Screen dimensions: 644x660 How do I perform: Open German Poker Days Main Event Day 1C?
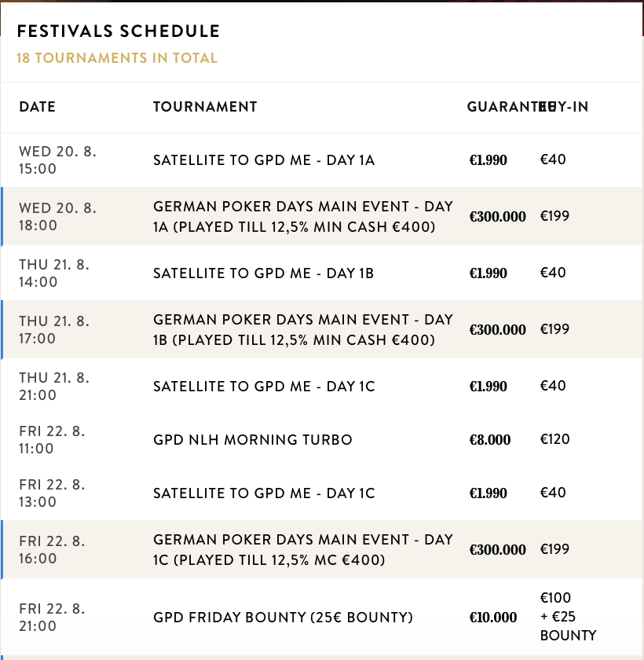[303, 549]
